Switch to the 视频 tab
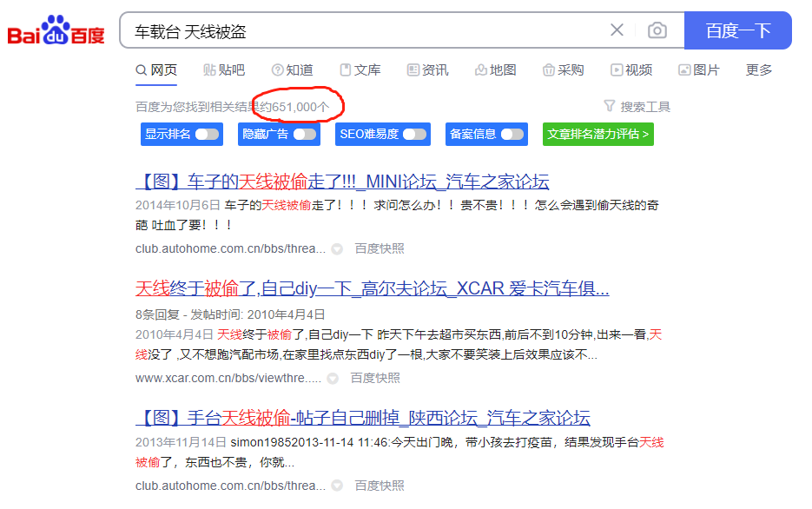The height and width of the screenshot is (509, 812). pyautogui.click(x=631, y=69)
